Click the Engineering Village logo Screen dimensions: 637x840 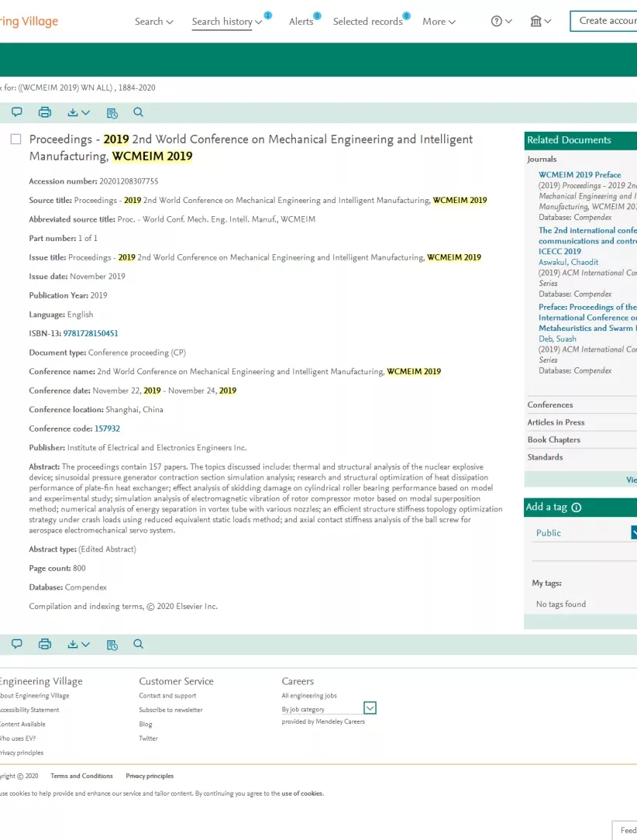[x=29, y=22]
